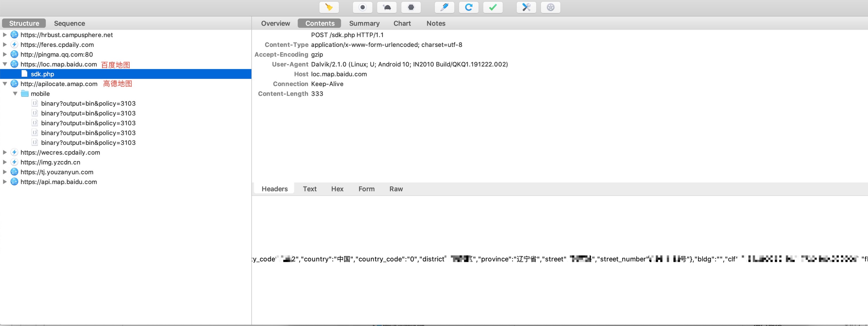The image size is (868, 326).
Task: Open the Overview tab
Action: [275, 23]
